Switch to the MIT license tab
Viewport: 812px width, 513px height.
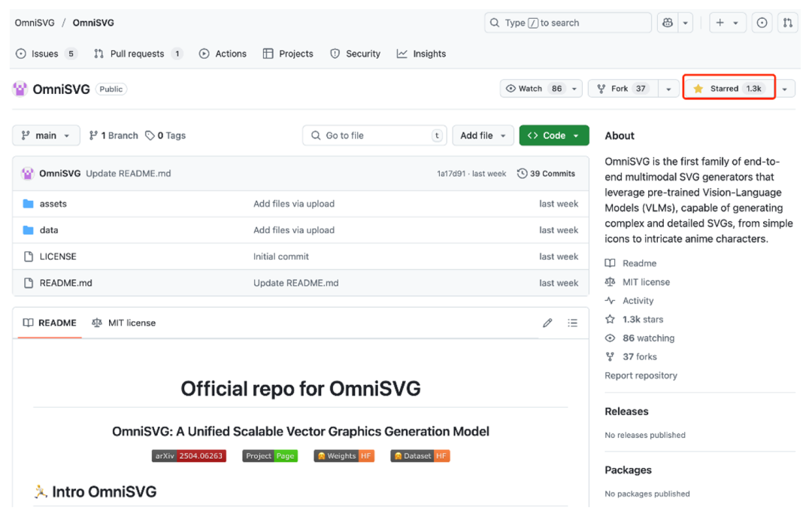point(124,323)
